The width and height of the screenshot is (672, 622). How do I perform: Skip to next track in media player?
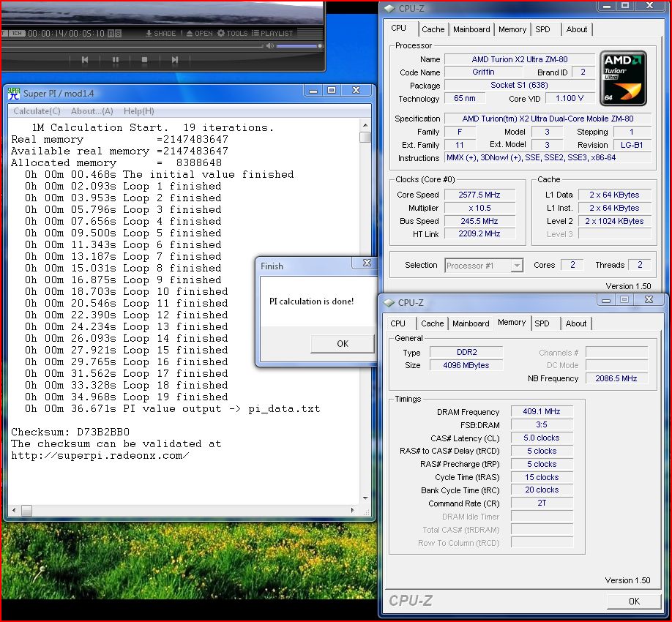pyautogui.click(x=174, y=59)
